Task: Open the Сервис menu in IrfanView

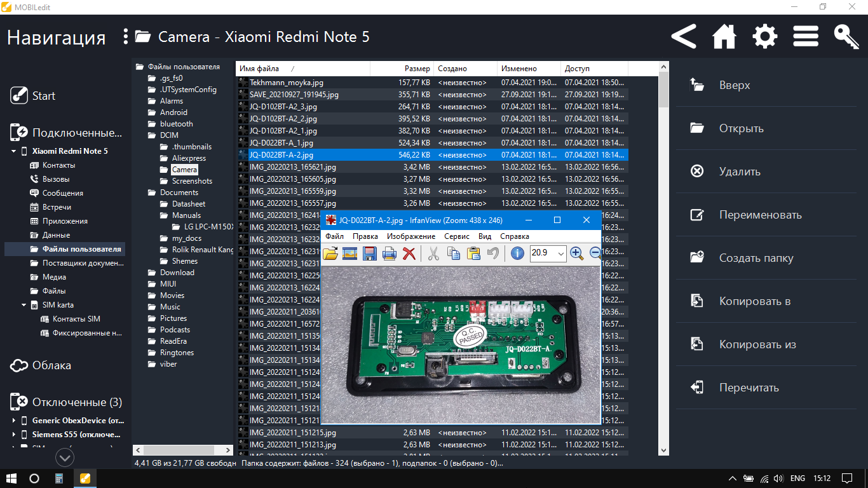Action: coord(457,236)
